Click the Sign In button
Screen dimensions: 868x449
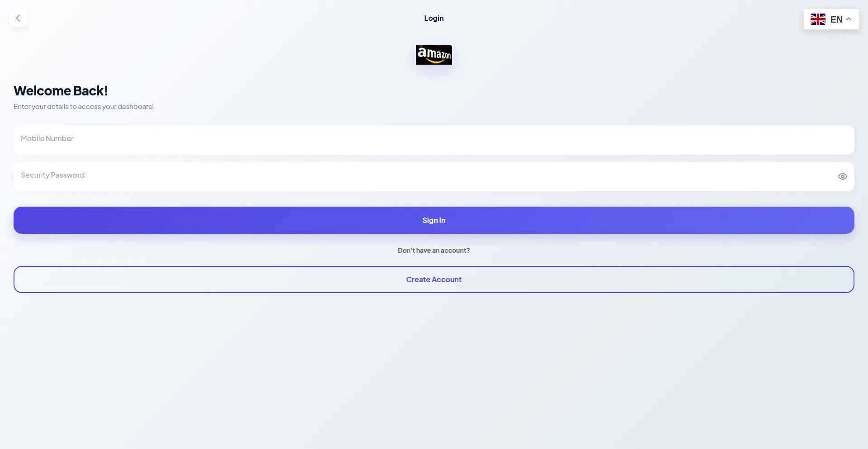pos(434,220)
